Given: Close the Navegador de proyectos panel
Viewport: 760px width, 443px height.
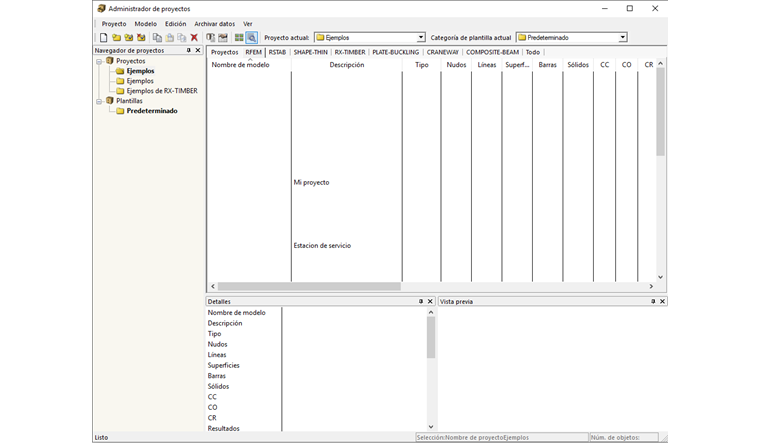Looking at the screenshot, I should click(x=198, y=50).
